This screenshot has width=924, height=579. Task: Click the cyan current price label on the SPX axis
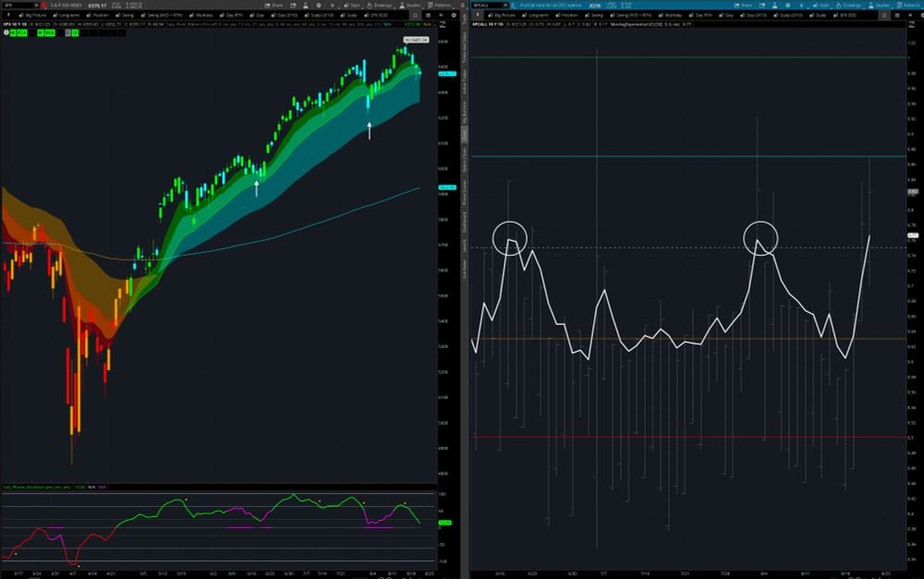(x=447, y=74)
